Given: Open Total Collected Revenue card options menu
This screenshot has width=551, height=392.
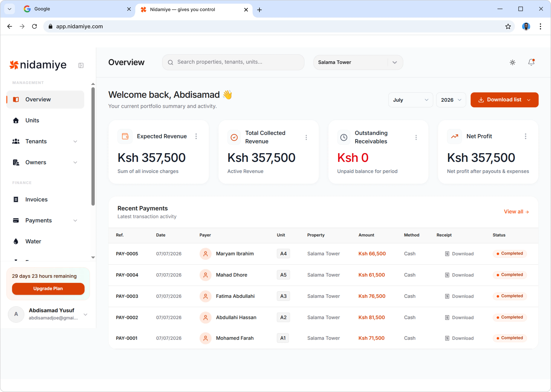Looking at the screenshot, I should click(306, 137).
